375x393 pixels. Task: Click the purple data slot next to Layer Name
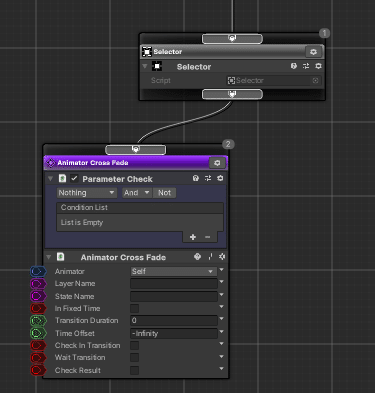(38, 284)
